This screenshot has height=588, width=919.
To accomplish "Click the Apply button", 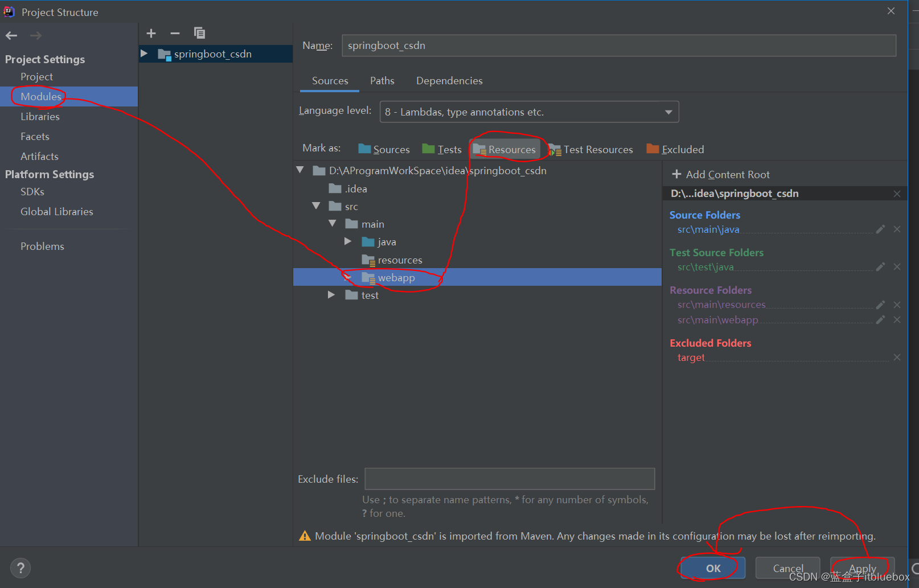I will 862,568.
